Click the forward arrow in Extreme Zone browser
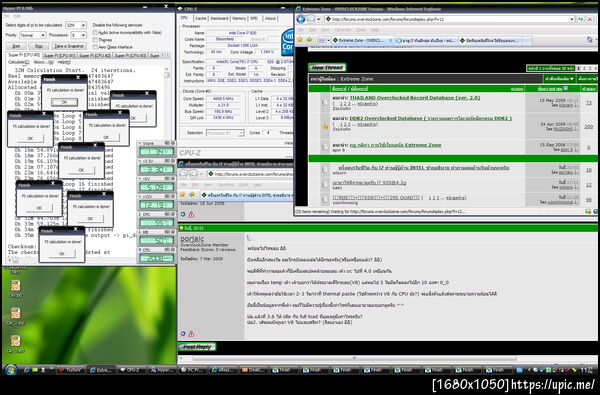 311,19
